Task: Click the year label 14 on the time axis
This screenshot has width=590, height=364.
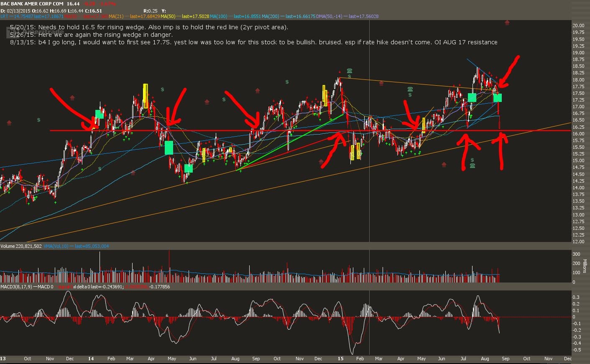Action: click(x=92, y=359)
